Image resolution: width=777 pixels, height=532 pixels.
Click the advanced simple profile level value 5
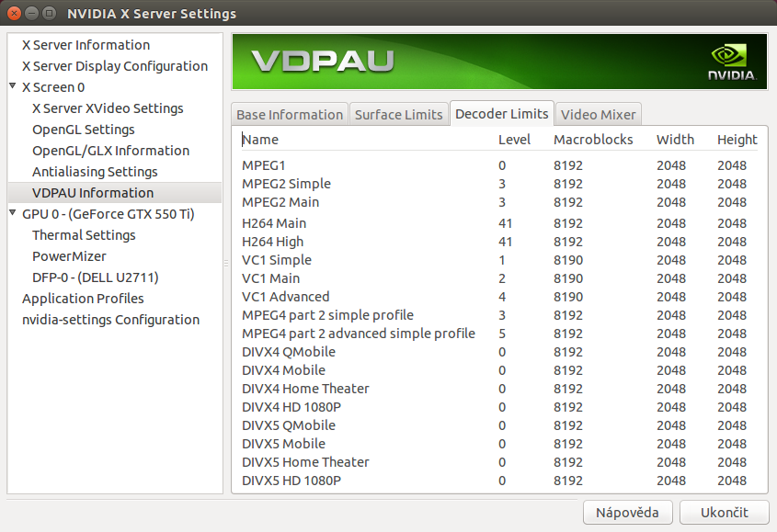(502, 334)
